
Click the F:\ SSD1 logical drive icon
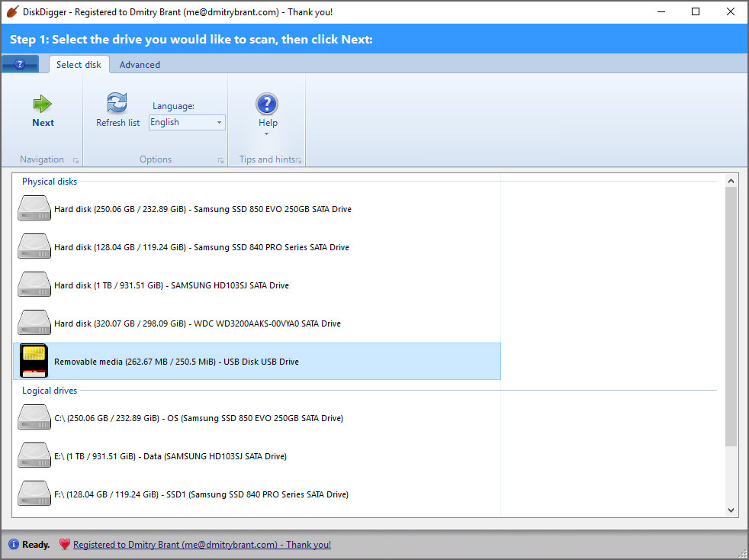pyautogui.click(x=34, y=494)
